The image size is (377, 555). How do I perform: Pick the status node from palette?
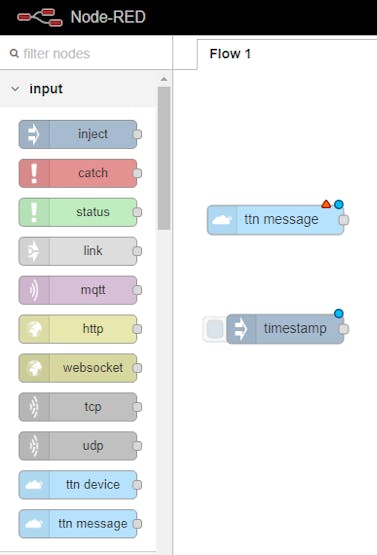(78, 212)
